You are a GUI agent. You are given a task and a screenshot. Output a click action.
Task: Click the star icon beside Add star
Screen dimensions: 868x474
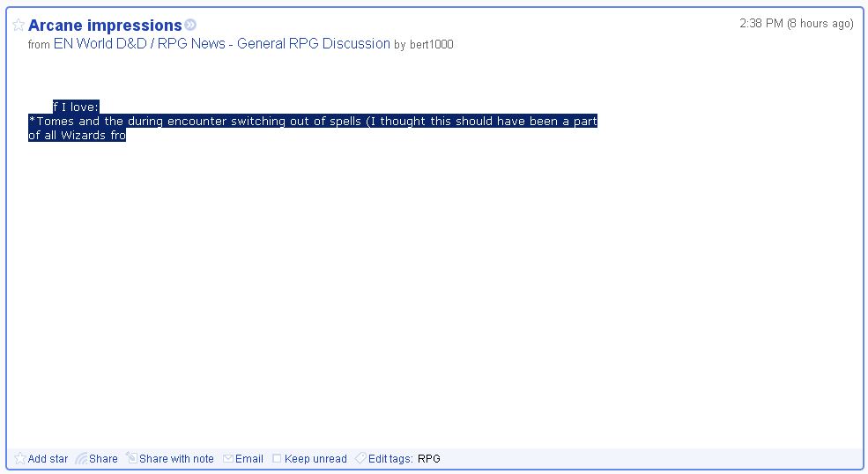pyautogui.click(x=20, y=458)
